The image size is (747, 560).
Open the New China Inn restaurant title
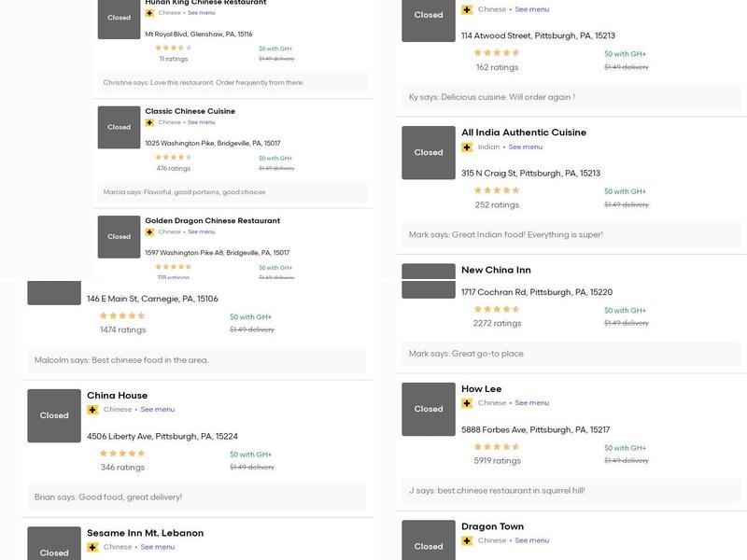click(x=496, y=270)
